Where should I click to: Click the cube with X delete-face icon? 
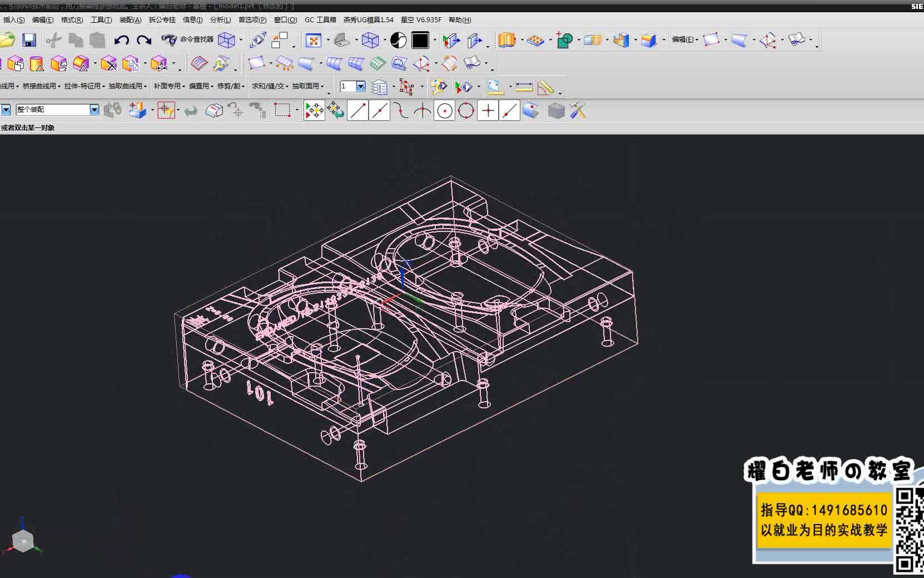(108, 64)
